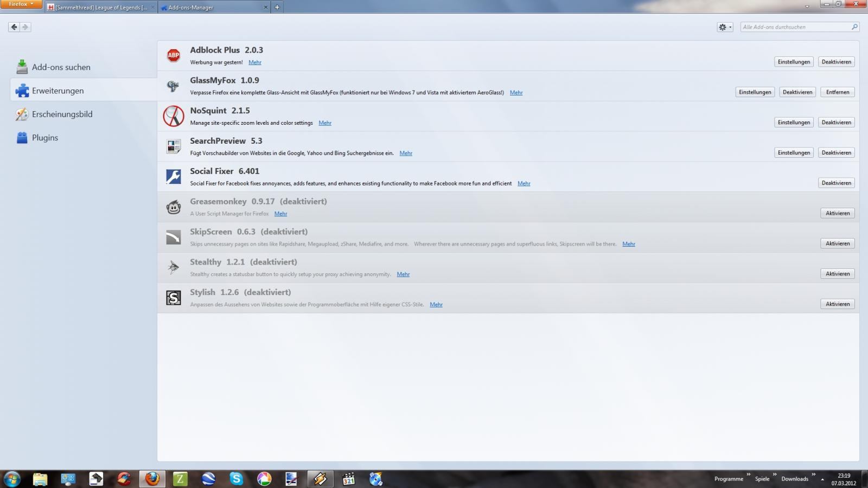Click the search magnifier icon

pos(854,27)
